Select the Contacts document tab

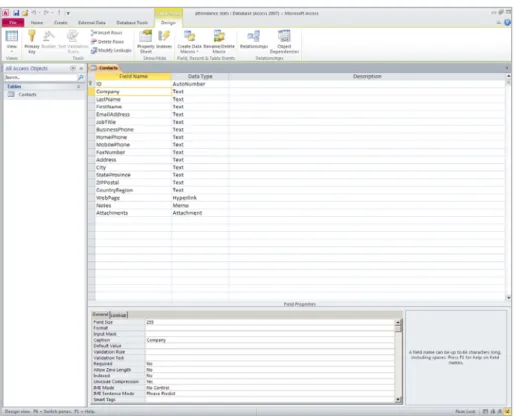pyautogui.click(x=105, y=68)
